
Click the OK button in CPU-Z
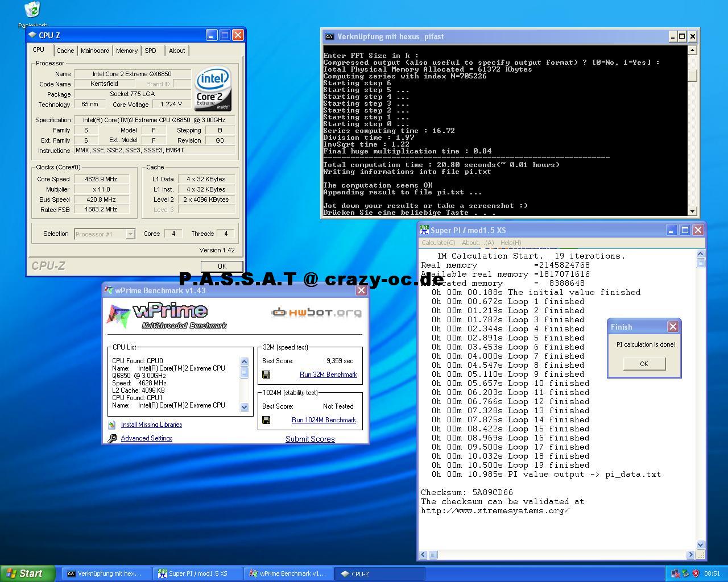click(x=222, y=266)
